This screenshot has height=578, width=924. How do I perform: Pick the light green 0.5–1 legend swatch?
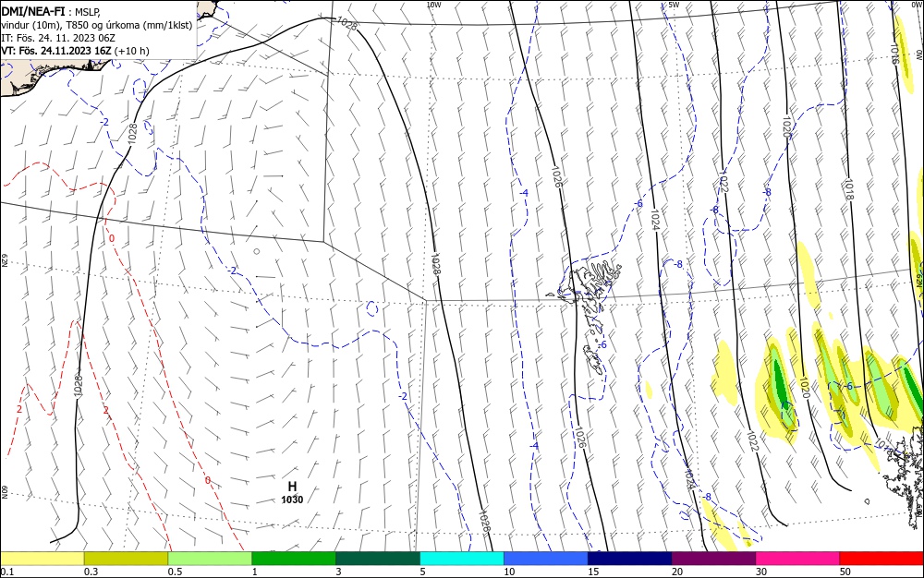point(210,559)
